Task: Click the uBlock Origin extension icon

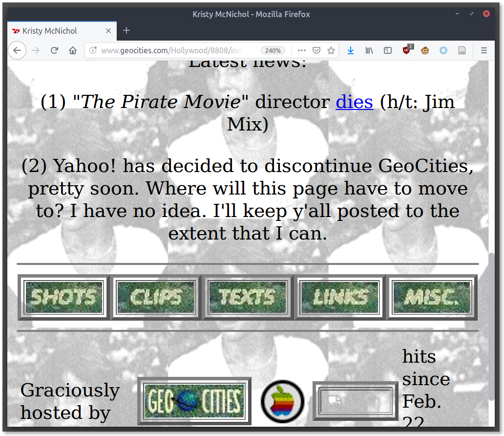Action: [406, 50]
